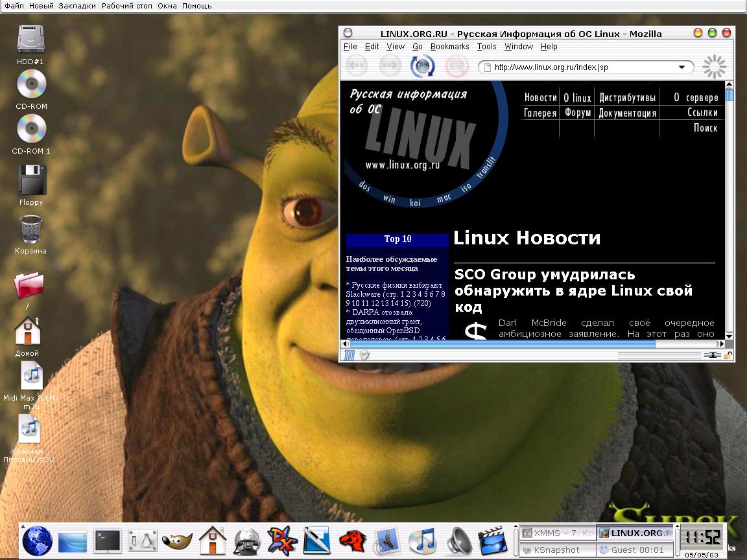Open the CD-ROM desktop icon
Image resolution: width=747 pixels, height=560 pixels.
click(x=31, y=89)
